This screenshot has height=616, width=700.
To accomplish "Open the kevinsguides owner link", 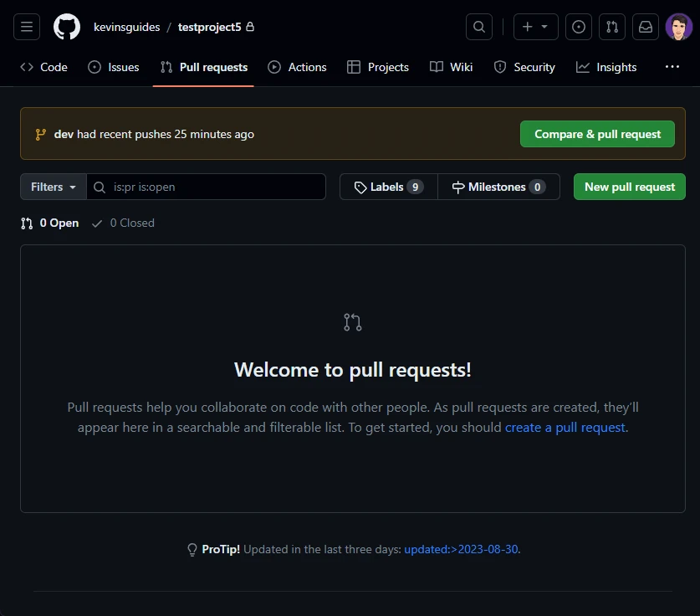I will click(x=127, y=27).
